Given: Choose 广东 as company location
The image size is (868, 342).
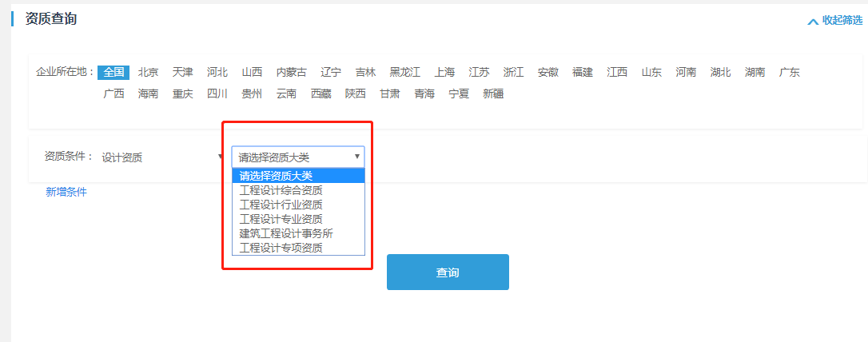Looking at the screenshot, I should [789, 72].
